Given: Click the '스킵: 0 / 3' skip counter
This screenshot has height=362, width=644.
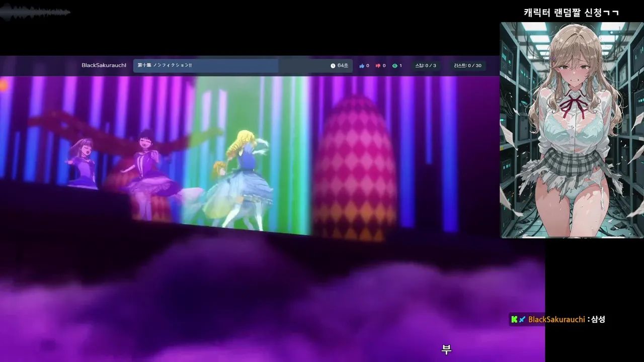Looking at the screenshot, I should coord(425,66).
